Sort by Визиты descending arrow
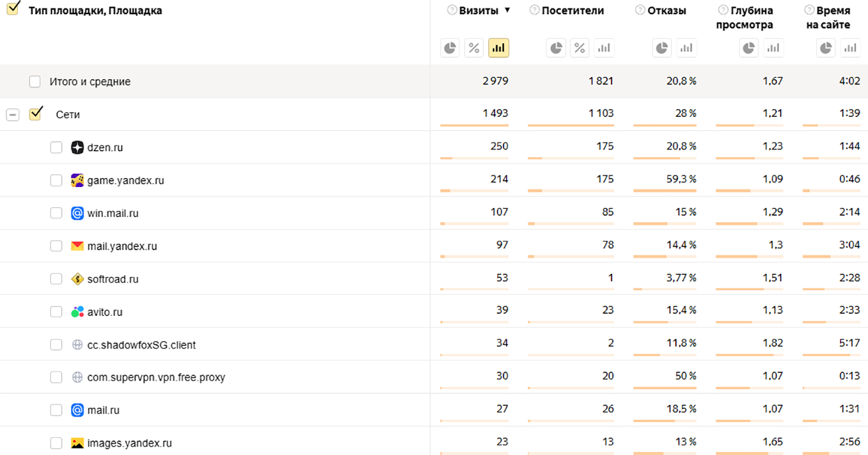The image size is (868, 455). (507, 10)
